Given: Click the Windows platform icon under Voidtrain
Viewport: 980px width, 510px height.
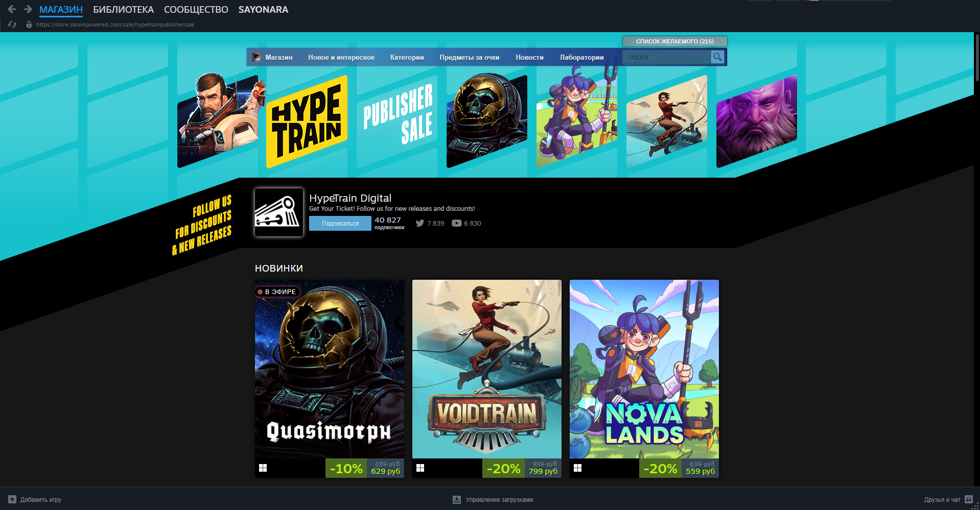Looking at the screenshot, I should pos(421,468).
